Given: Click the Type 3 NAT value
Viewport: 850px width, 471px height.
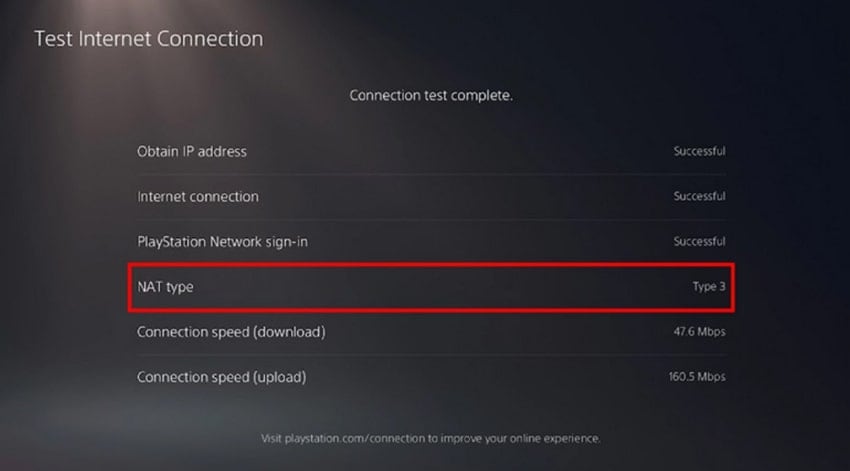Looking at the screenshot, I should click(x=709, y=287).
